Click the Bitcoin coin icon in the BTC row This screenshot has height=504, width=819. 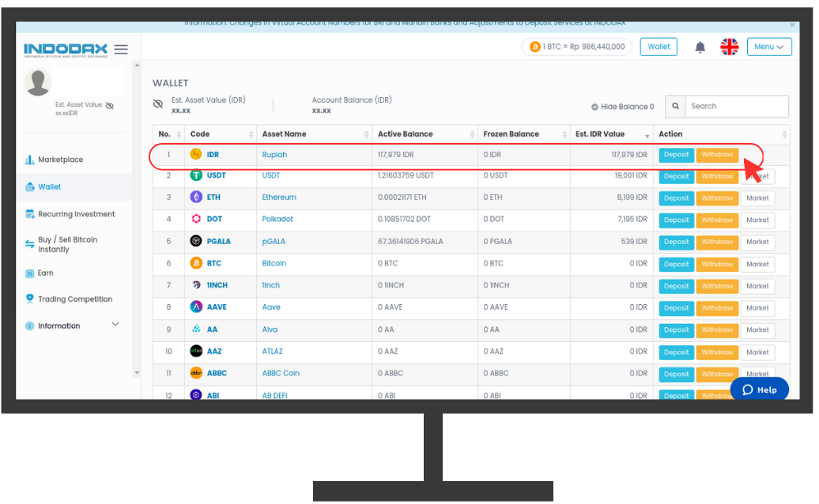click(x=196, y=264)
